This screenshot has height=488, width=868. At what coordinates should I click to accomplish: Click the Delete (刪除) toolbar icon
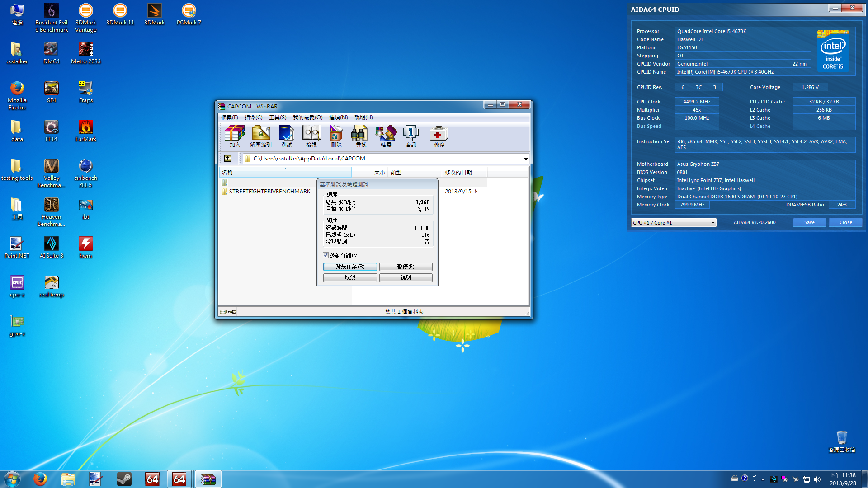coord(336,136)
